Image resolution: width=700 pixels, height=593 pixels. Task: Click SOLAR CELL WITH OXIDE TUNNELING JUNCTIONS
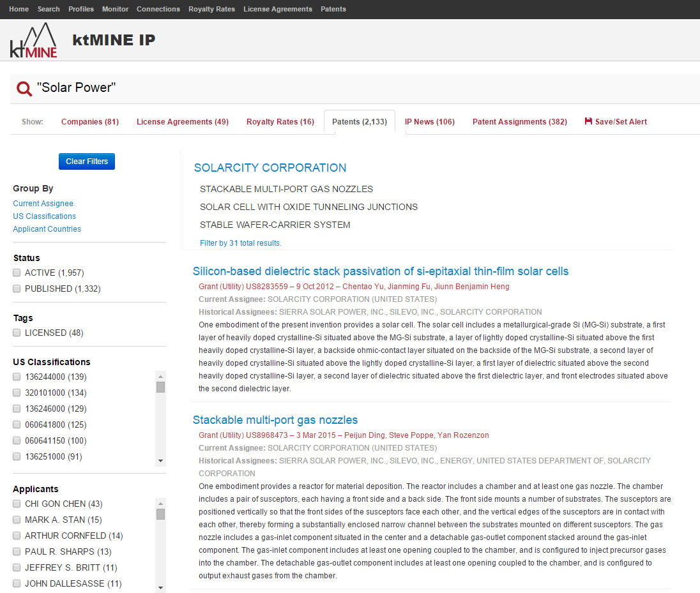tap(308, 207)
